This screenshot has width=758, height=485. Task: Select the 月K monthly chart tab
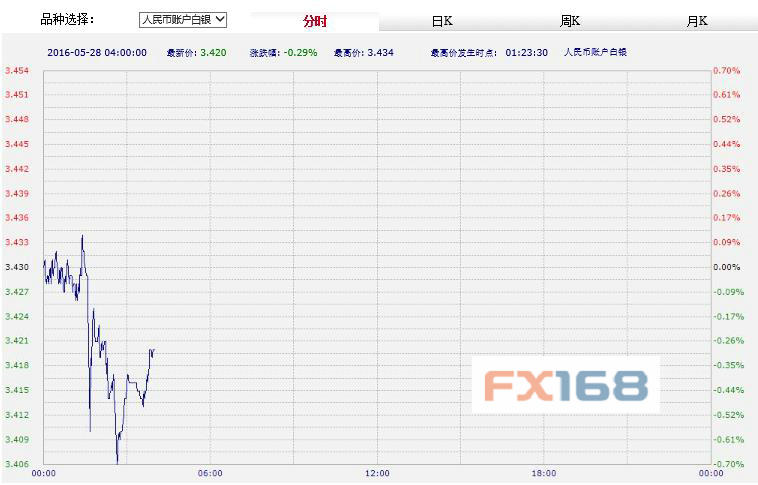[x=697, y=20]
